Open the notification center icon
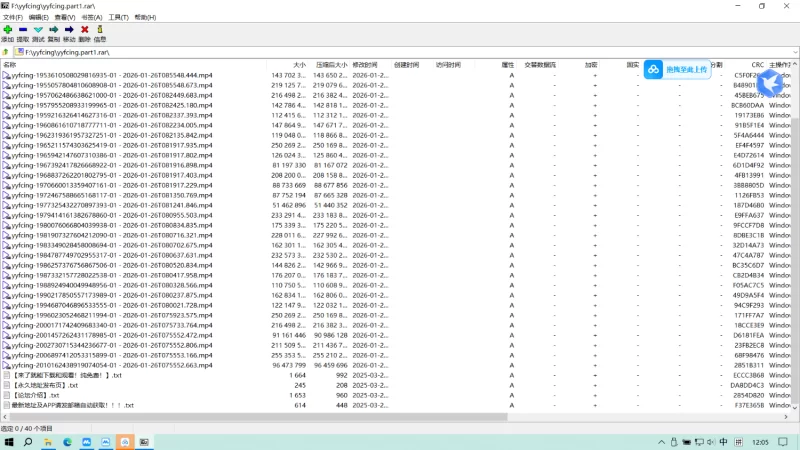 783,442
